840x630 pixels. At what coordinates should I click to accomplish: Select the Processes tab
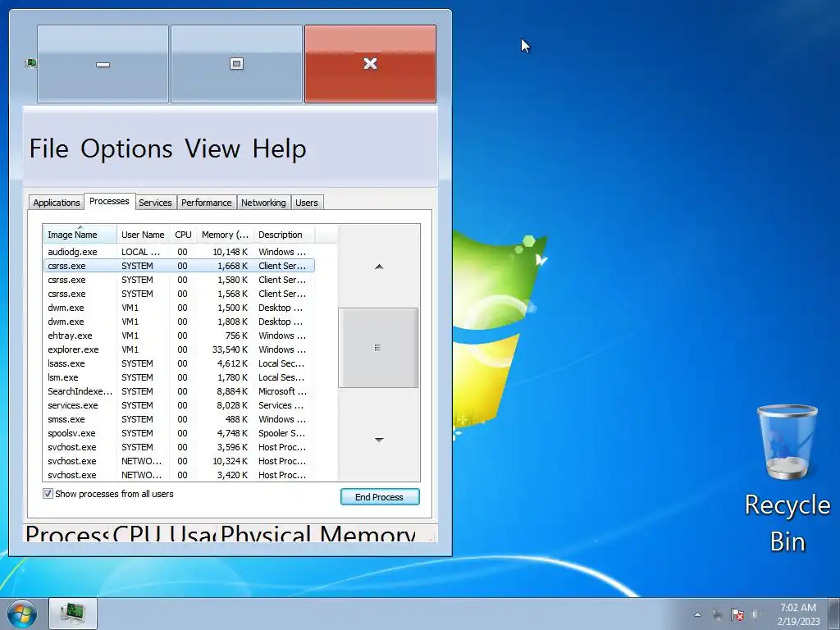[x=109, y=202]
